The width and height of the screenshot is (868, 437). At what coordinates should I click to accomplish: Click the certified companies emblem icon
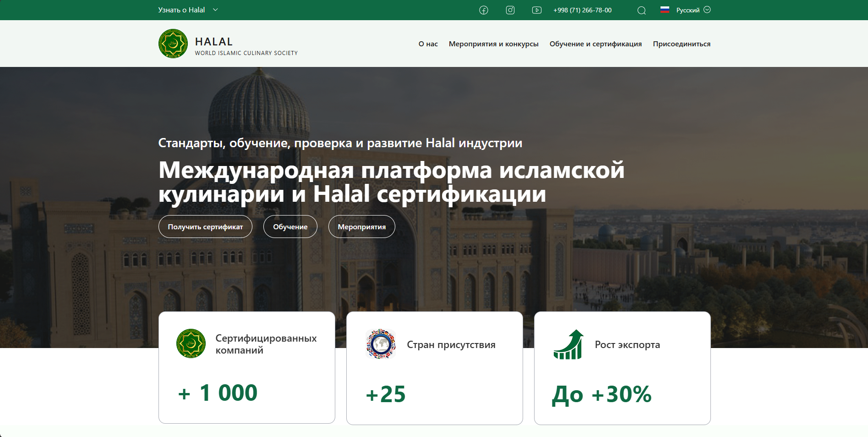[191, 343]
